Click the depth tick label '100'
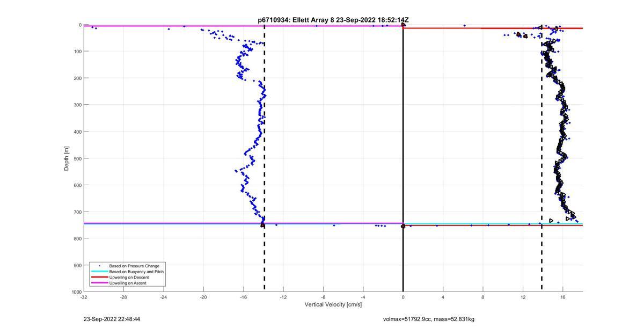 (77, 52)
